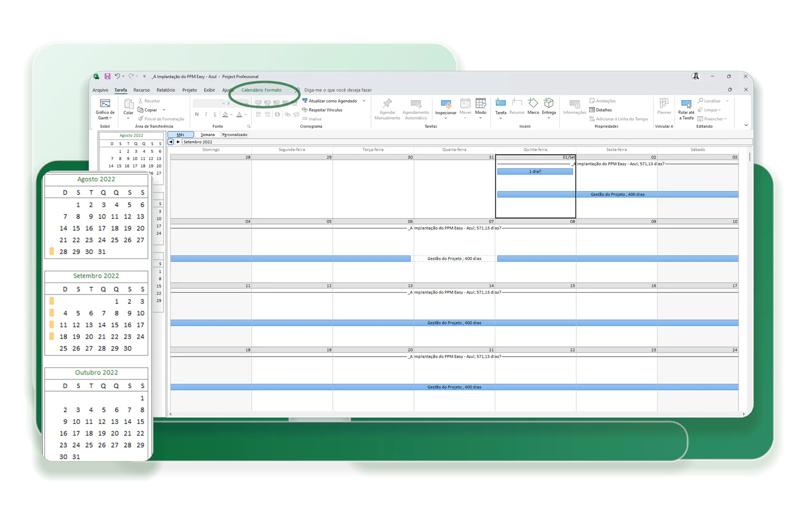Select the 01/Set calendar day cell
The width and height of the screenshot is (812, 508).
(x=535, y=186)
